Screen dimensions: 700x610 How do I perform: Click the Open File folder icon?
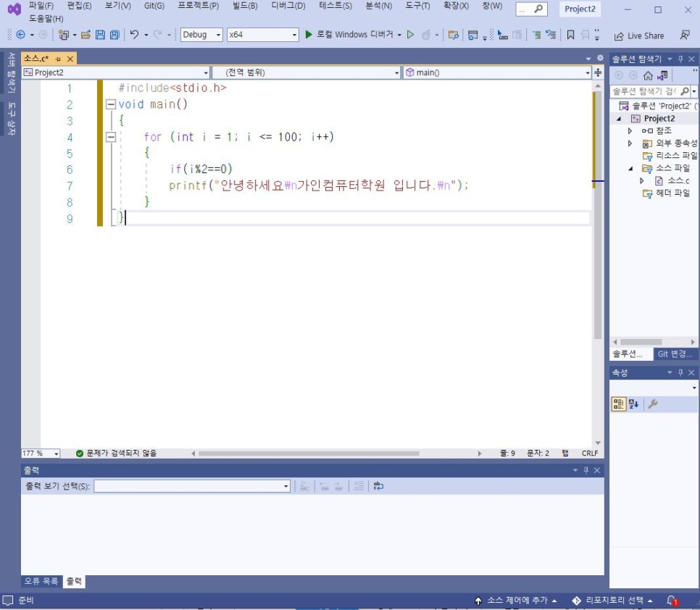pyautogui.click(x=86, y=34)
